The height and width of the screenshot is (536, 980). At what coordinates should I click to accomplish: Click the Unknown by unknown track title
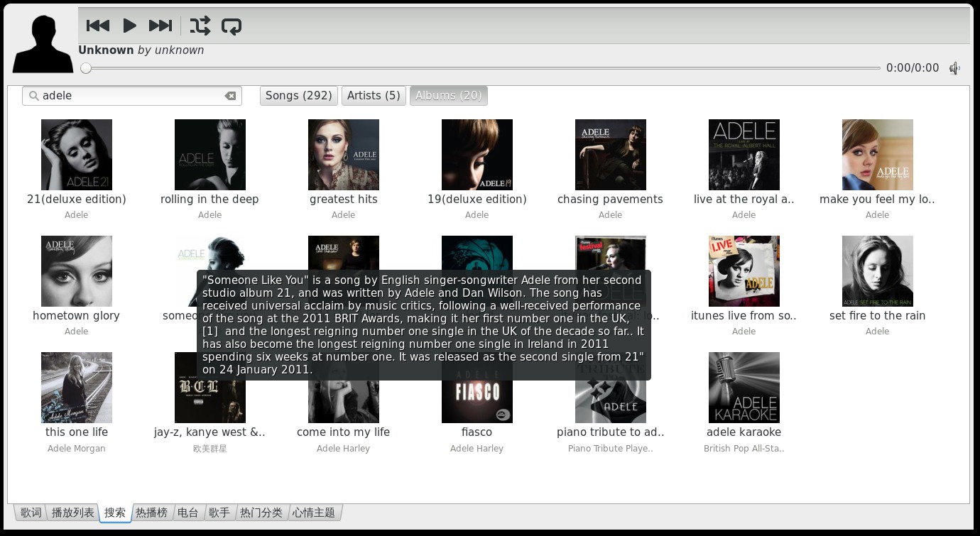coord(141,50)
